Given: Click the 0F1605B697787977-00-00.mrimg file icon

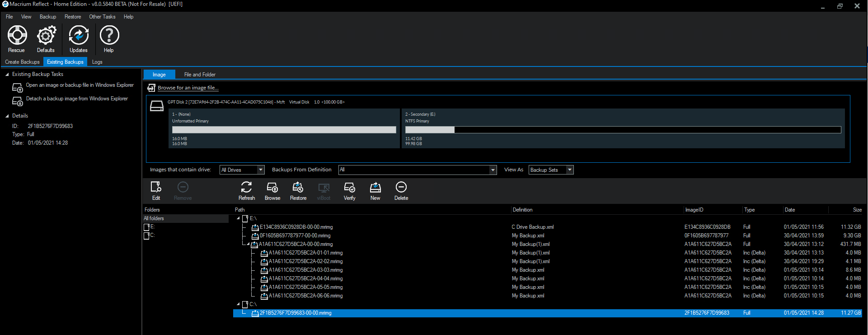Looking at the screenshot, I should pos(255,236).
